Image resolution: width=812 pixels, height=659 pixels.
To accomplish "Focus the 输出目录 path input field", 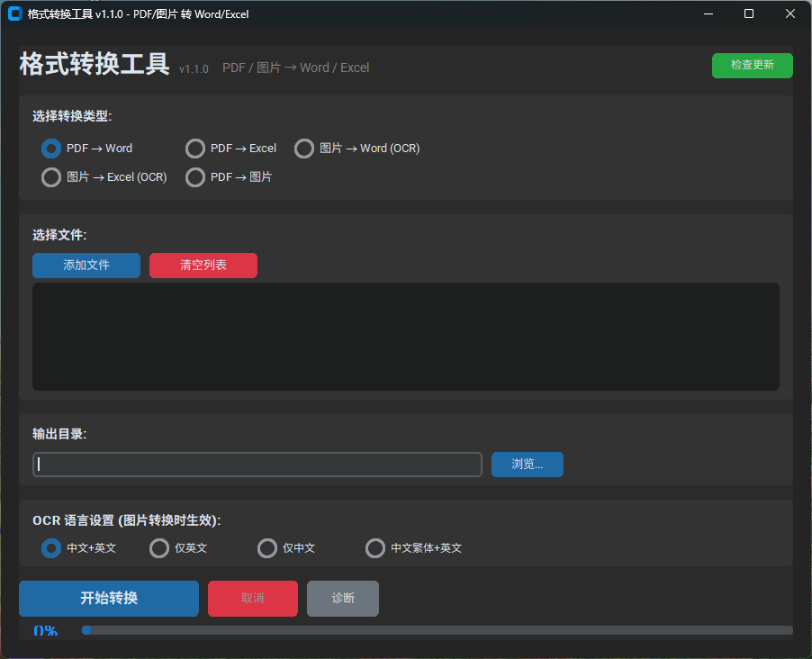I will pyautogui.click(x=257, y=465).
